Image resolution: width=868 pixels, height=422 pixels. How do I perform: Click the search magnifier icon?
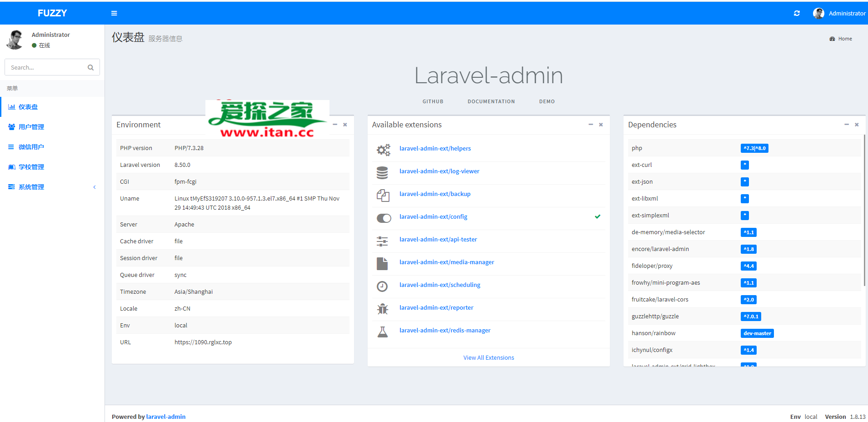pyautogui.click(x=90, y=67)
